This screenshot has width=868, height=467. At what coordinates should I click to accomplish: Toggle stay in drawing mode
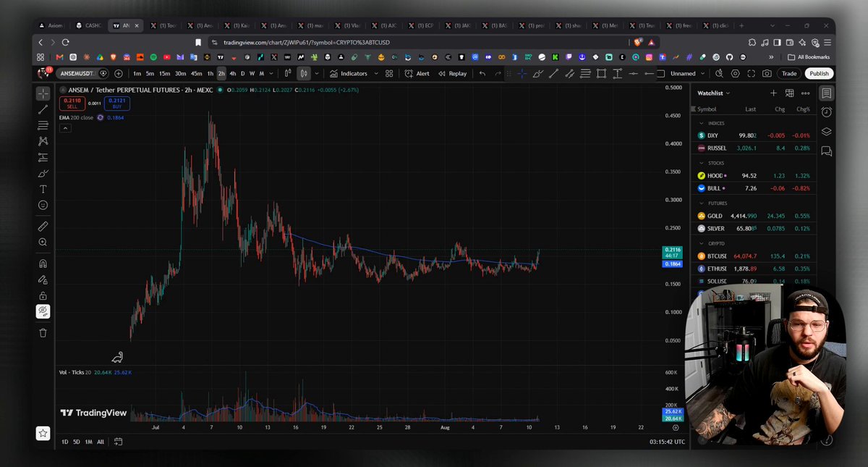[x=43, y=279]
